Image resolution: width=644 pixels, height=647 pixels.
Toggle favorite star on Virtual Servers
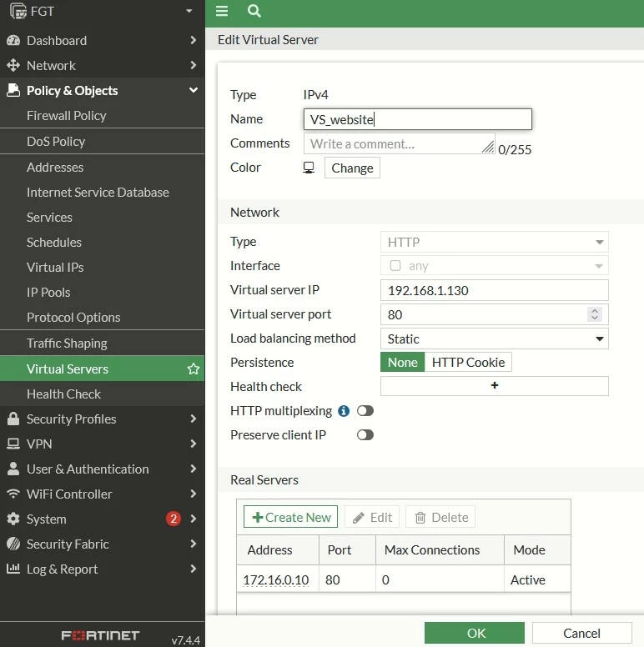(x=194, y=369)
